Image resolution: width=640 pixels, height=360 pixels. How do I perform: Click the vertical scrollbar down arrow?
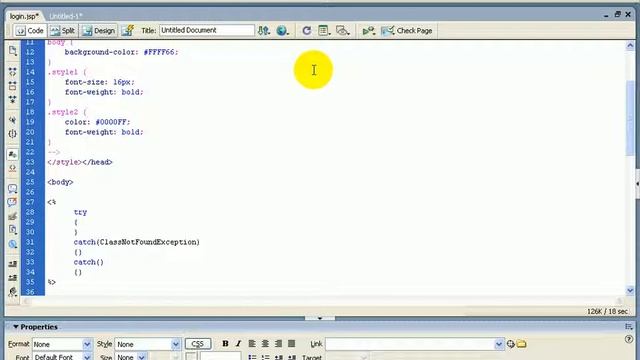(x=630, y=291)
